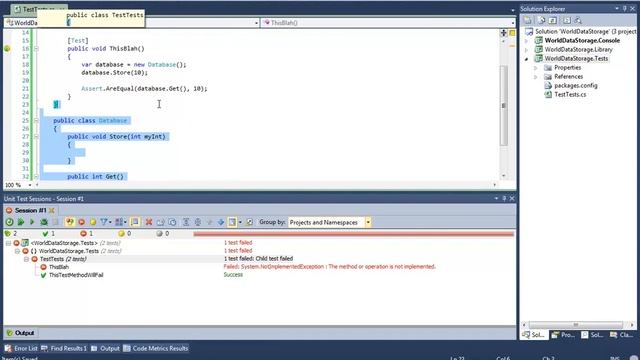This screenshot has width=640, height=360.
Task: Click fifth Solution Explorer toolbar icon
Action: (578, 20)
